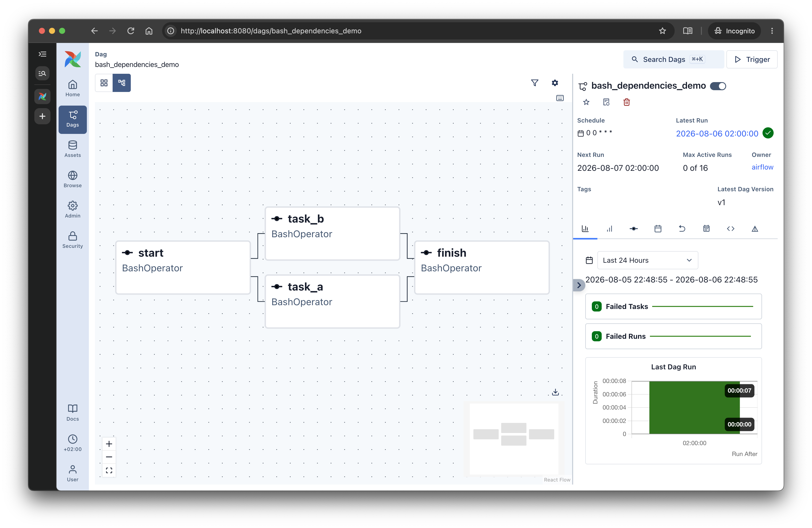Zoom in on the graph

point(109,444)
